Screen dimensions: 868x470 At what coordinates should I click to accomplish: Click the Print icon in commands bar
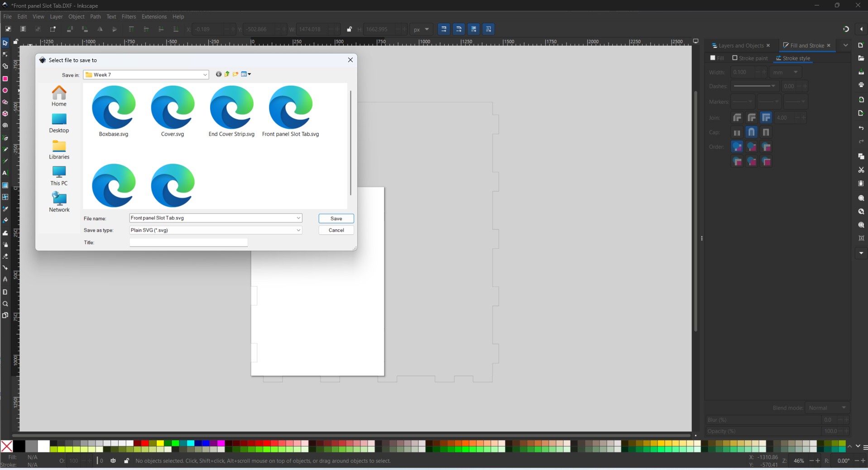tap(861, 85)
